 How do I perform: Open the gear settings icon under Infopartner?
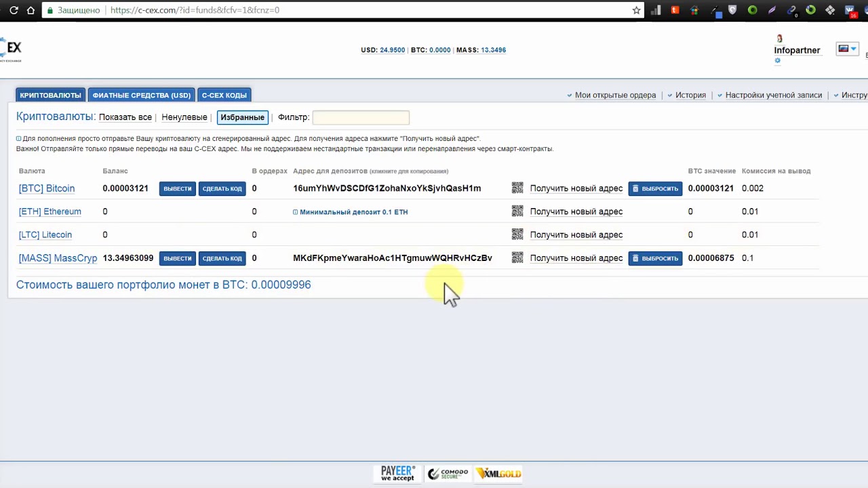tap(778, 60)
